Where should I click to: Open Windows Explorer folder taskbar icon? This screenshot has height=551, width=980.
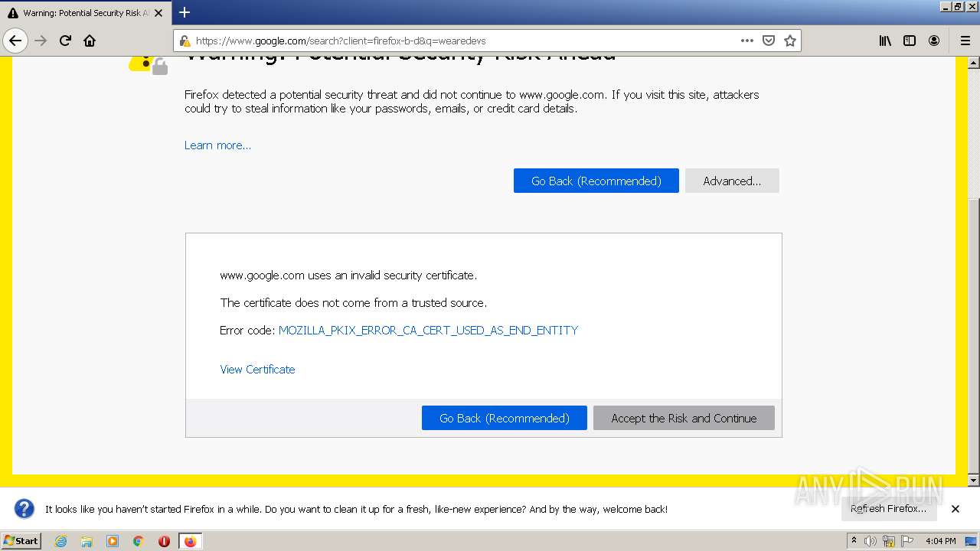87,541
